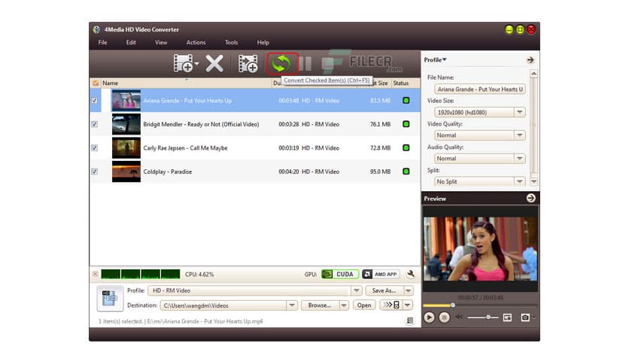The width and height of the screenshot is (629, 364).
Task: Open the Audio Quality dropdown
Action: coord(480,159)
